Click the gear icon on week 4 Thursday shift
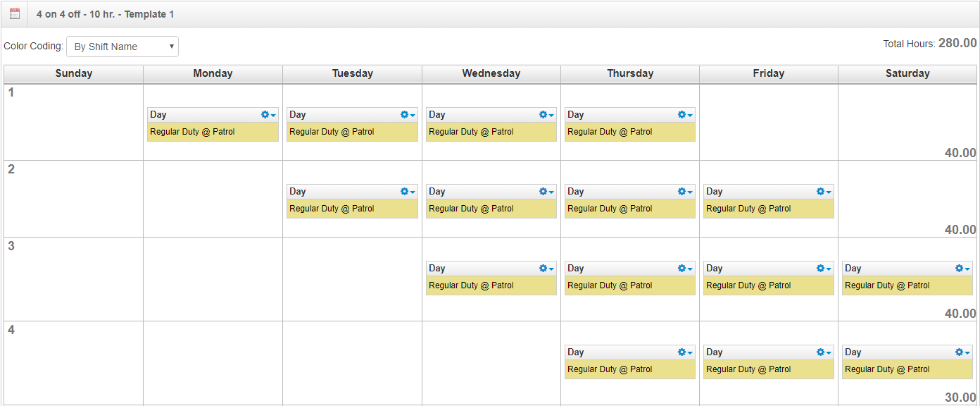 point(681,352)
